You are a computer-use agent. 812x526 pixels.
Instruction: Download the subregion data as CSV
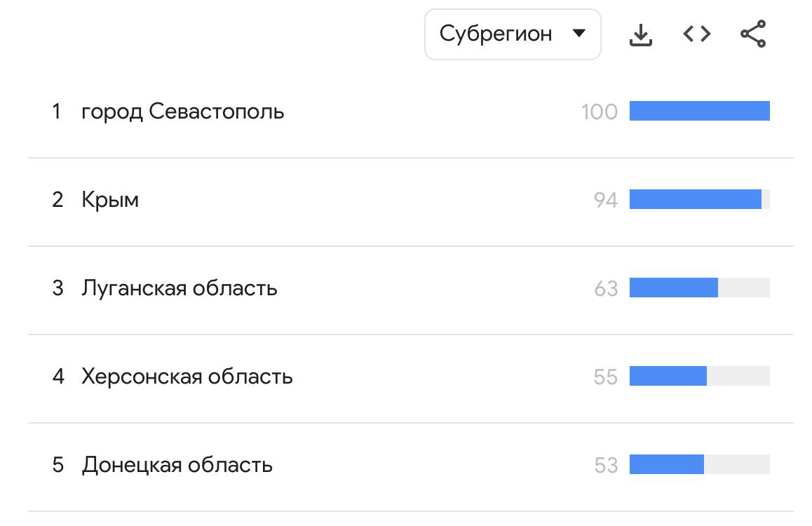pos(641,34)
